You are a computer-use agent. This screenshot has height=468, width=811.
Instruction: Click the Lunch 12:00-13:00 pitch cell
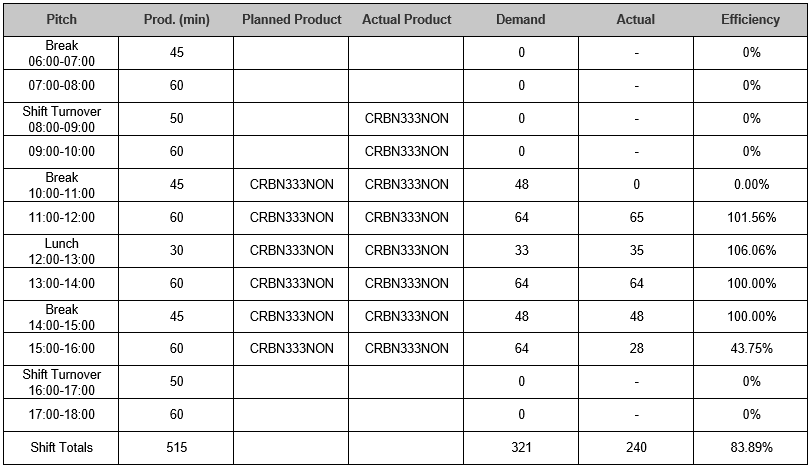pos(61,251)
